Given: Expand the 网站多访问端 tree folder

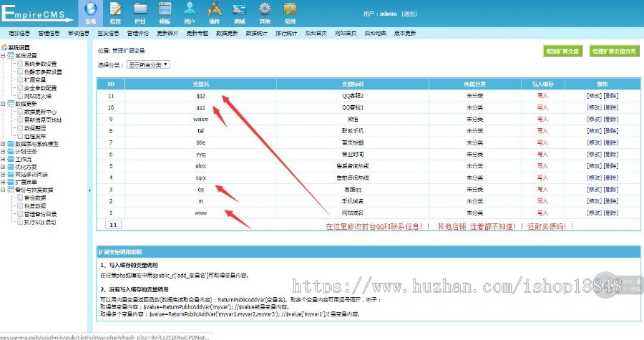Looking at the screenshot, I should (3, 174).
